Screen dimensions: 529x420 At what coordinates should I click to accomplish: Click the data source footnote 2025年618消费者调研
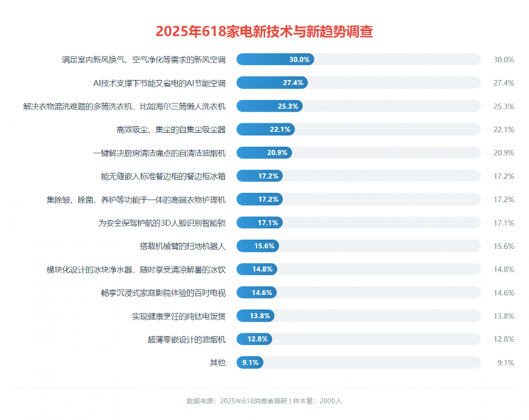(253, 401)
